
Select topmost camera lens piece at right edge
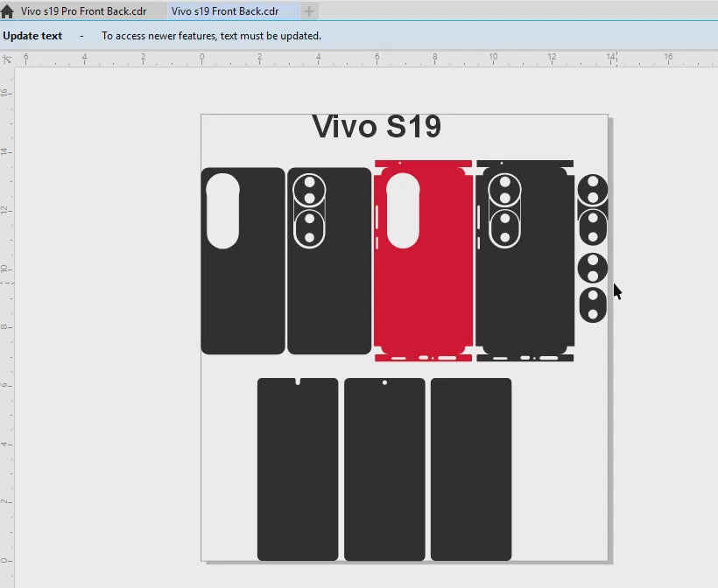pos(593,190)
